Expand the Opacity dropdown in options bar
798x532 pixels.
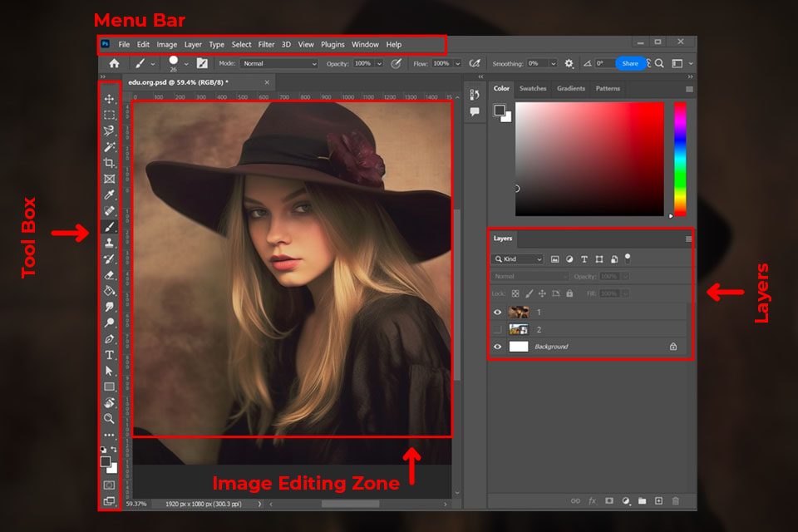point(380,63)
